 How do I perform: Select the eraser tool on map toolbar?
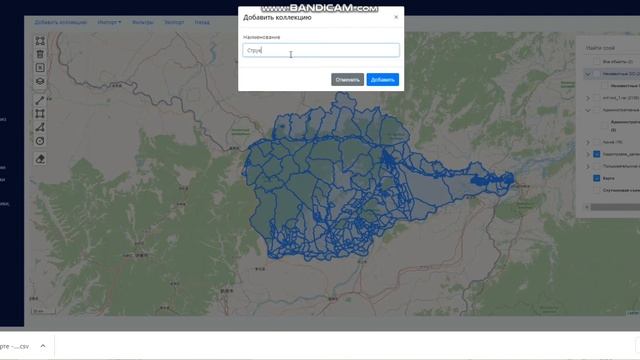[x=40, y=159]
